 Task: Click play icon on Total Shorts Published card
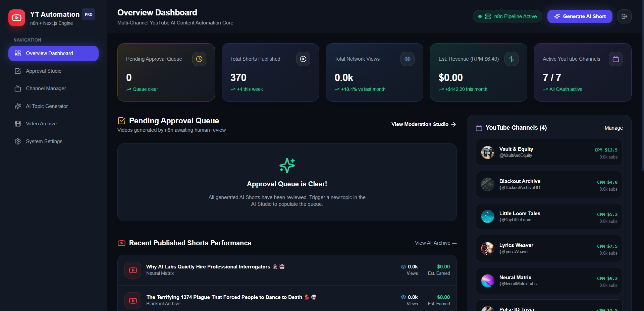pyautogui.click(x=303, y=59)
